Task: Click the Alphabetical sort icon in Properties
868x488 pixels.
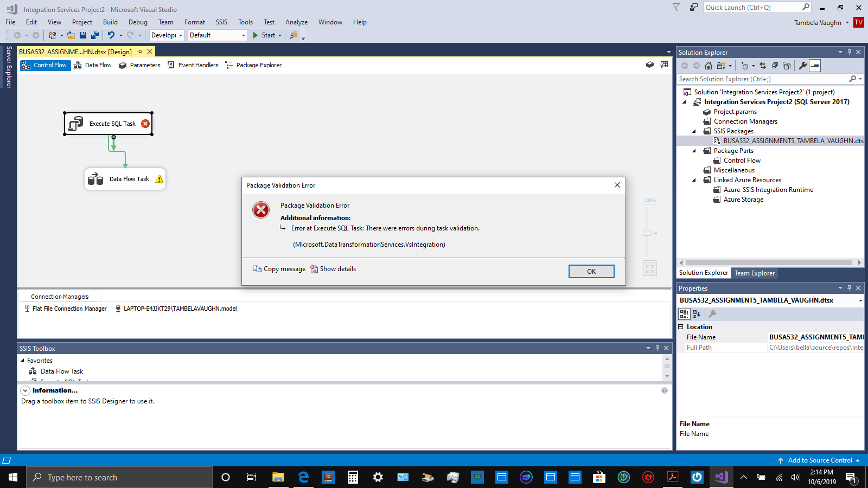Action: tap(697, 314)
